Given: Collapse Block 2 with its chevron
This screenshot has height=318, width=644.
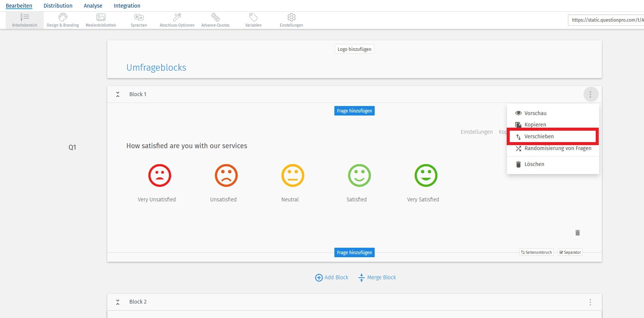Looking at the screenshot, I should point(118,302).
